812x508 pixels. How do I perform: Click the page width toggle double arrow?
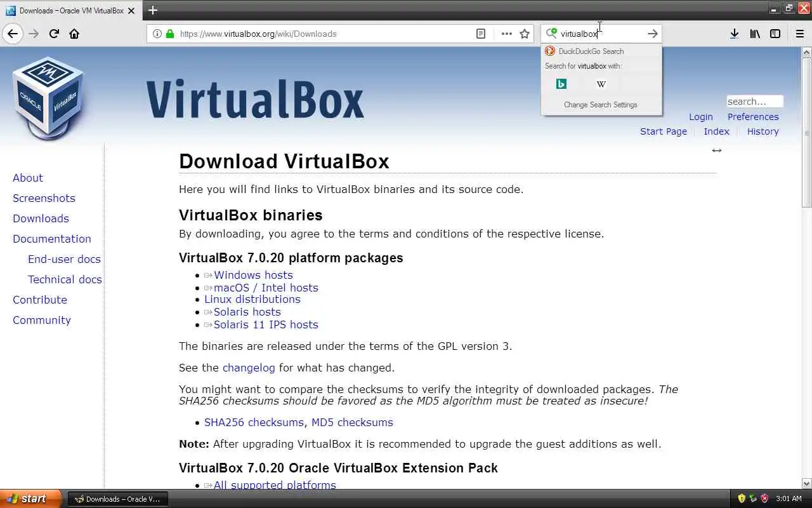point(717,150)
